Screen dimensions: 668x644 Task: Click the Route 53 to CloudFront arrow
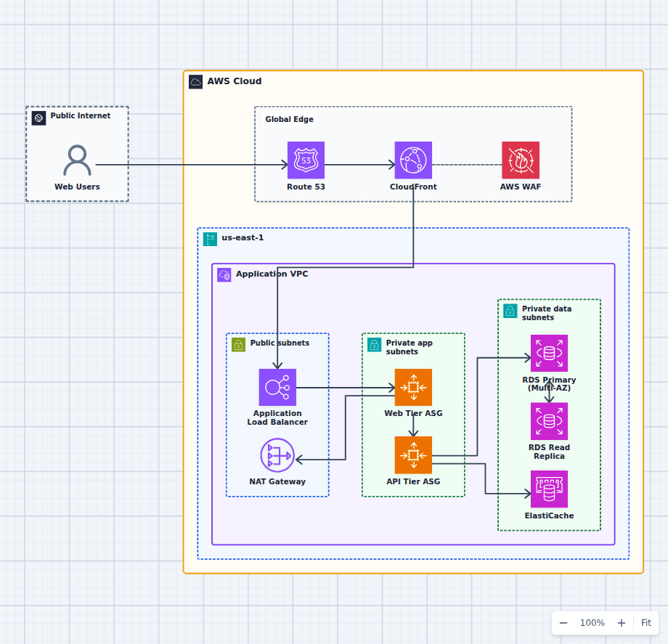pos(359,164)
